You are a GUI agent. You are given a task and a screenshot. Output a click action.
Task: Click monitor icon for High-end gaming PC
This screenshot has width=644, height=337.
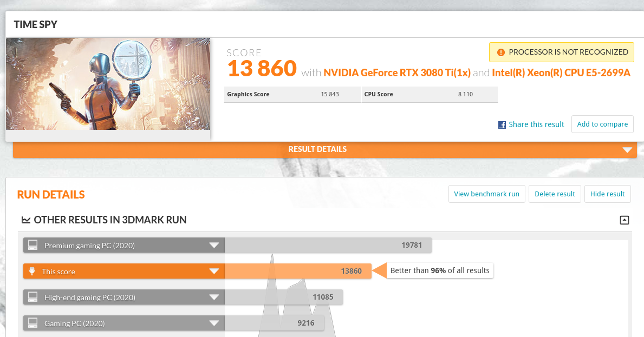(x=33, y=298)
